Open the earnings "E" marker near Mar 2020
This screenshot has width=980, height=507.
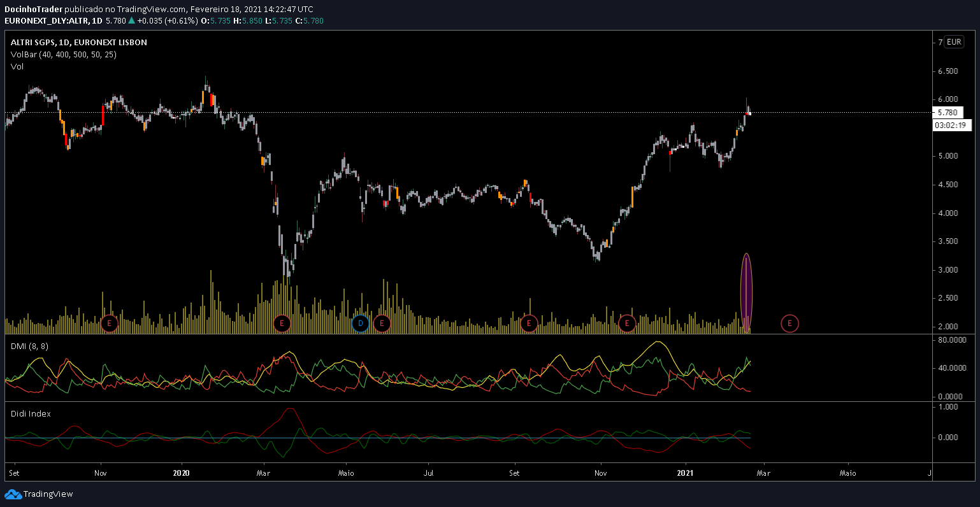click(282, 324)
